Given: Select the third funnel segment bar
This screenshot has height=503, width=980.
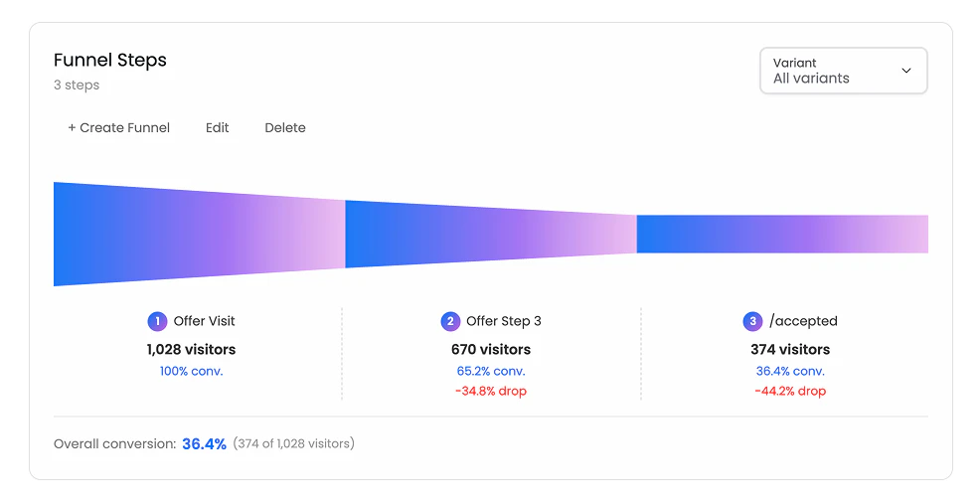Looking at the screenshot, I should 782,234.
